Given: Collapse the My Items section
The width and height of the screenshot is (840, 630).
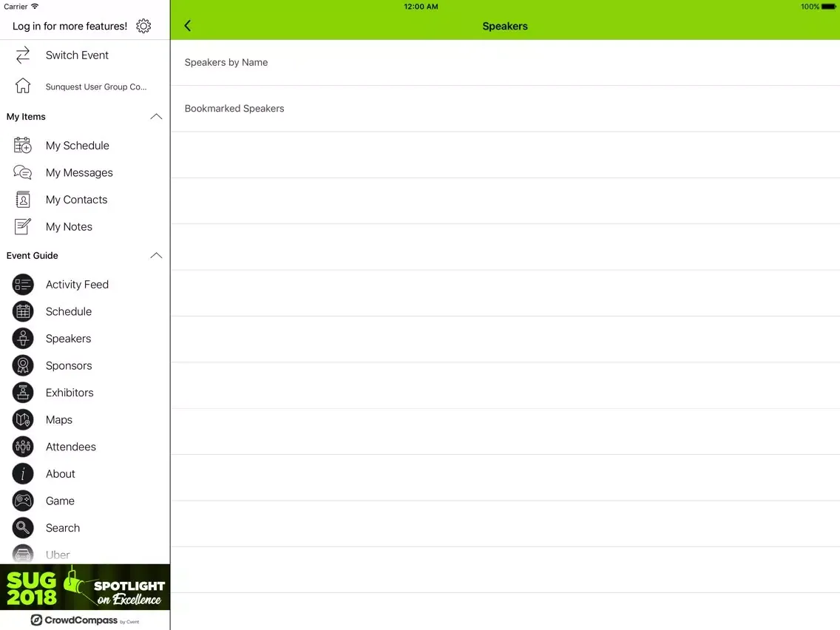Looking at the screenshot, I should 156,116.
